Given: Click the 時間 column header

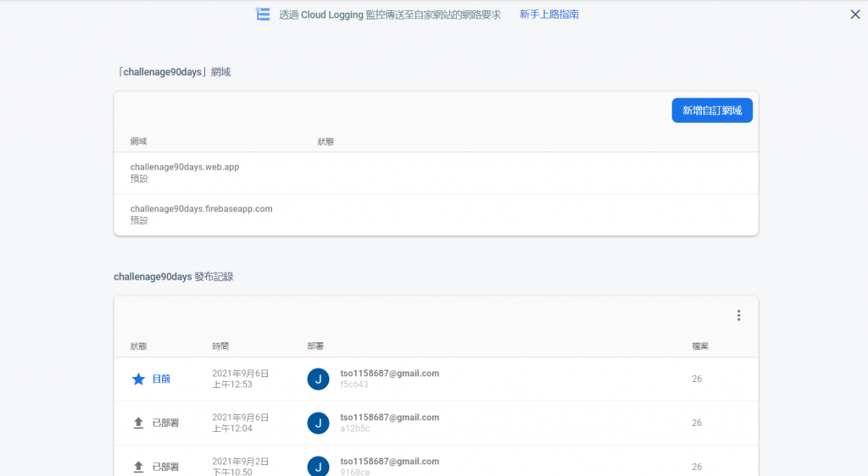Looking at the screenshot, I should pyautogui.click(x=220, y=346).
